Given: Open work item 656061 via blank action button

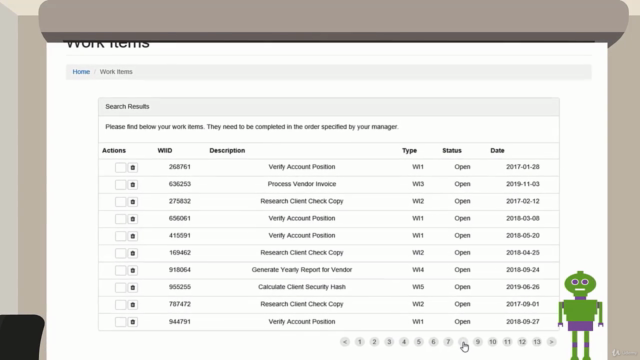Looking at the screenshot, I should click(x=120, y=219).
